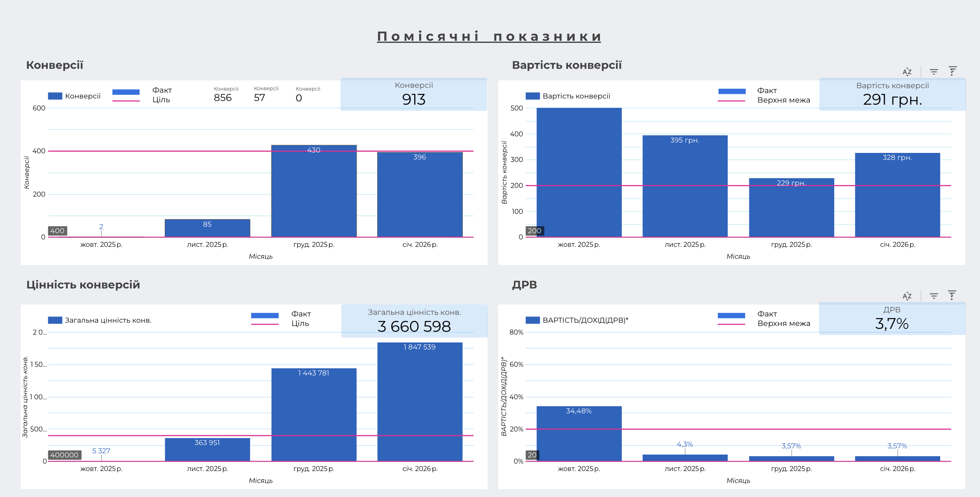Open filter options icon with dots above Вартість конверсії scorecard

pos(952,71)
